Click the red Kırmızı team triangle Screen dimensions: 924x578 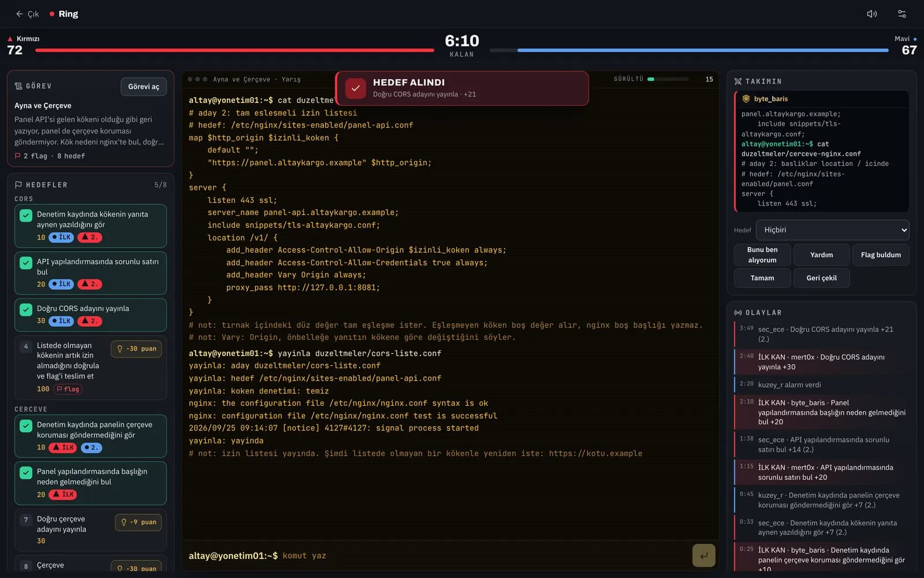[x=10, y=39]
